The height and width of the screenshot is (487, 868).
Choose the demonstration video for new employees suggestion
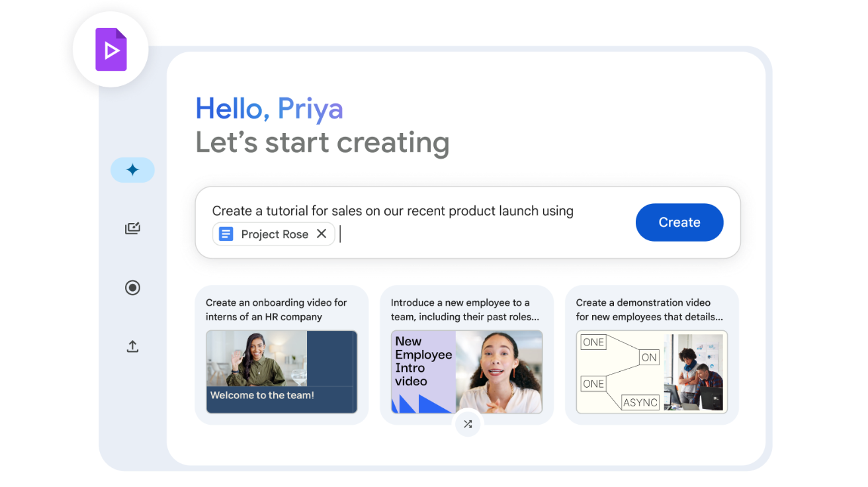tap(652, 355)
